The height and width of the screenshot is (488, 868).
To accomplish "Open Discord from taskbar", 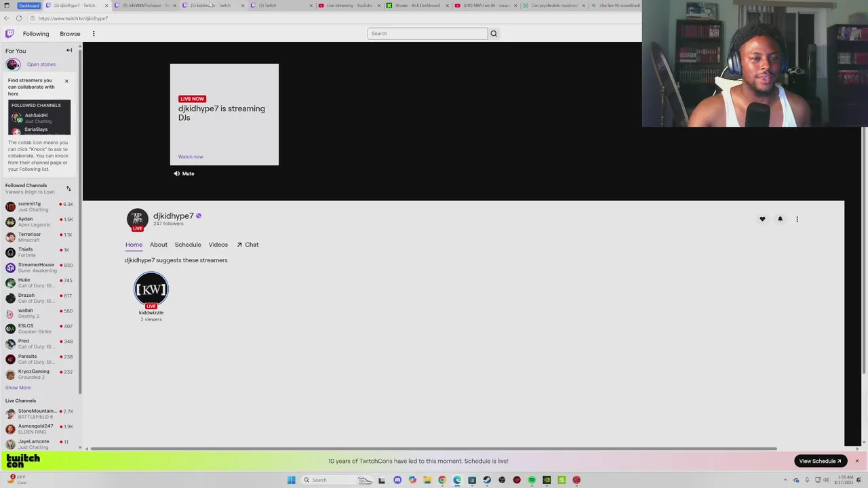I will coord(397,480).
